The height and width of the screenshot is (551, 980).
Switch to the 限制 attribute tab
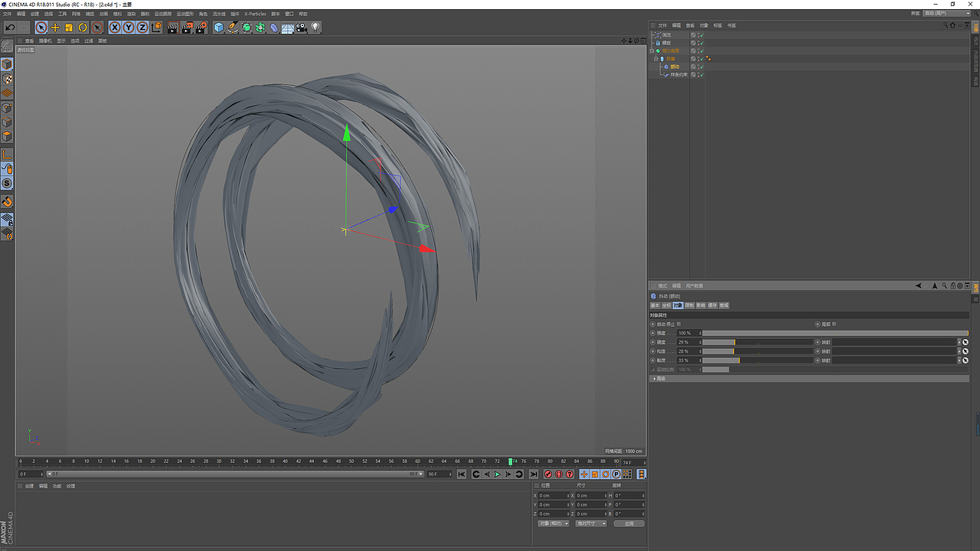point(689,305)
